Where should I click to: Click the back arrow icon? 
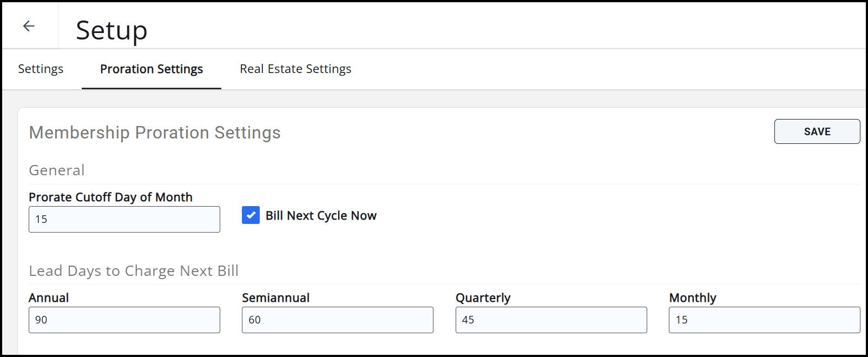pos(29,26)
